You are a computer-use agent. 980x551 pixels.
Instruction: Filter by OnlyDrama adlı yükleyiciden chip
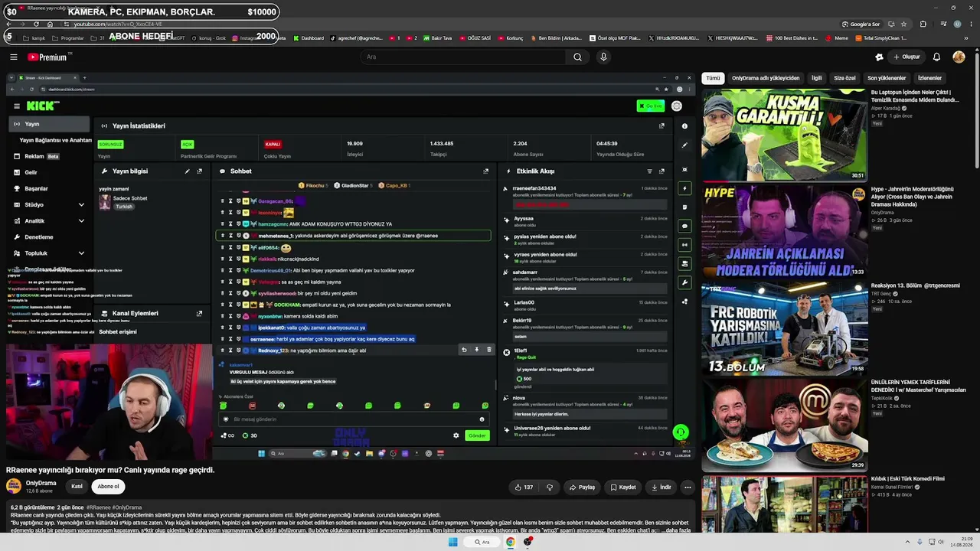point(766,78)
